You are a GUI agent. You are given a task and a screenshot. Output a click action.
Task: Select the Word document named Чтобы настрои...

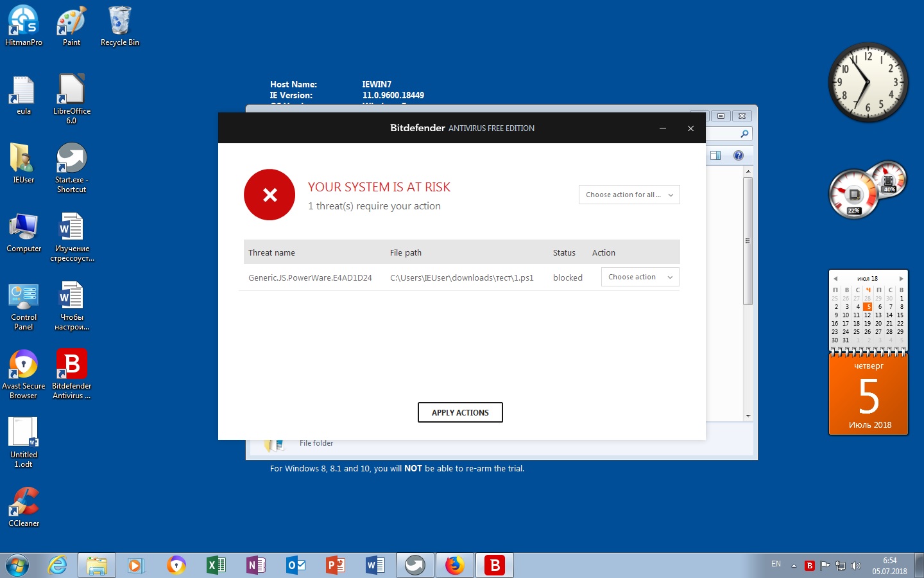click(x=72, y=306)
